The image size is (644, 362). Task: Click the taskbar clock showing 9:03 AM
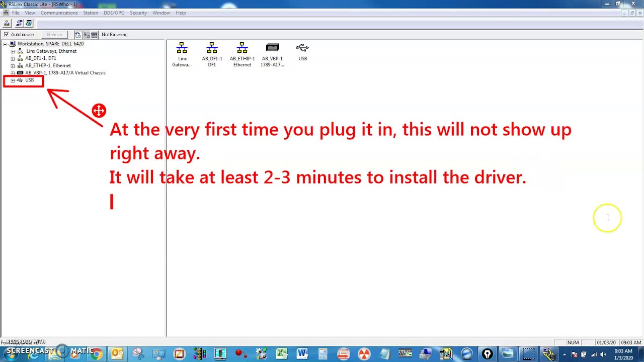pos(623,354)
